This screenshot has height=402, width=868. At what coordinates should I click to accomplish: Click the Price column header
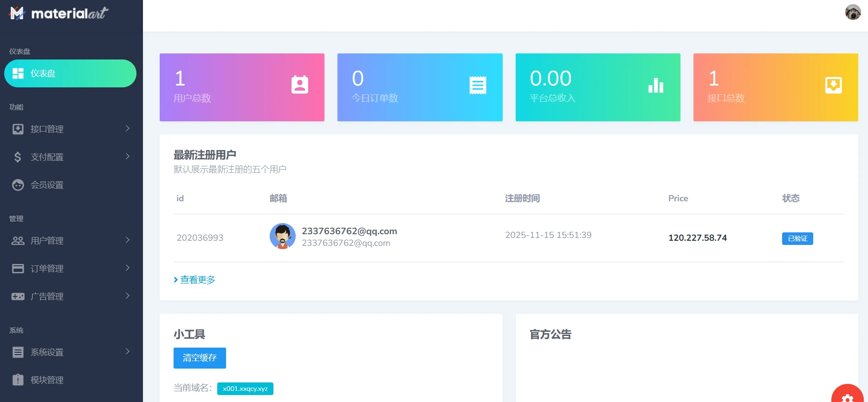click(x=678, y=198)
